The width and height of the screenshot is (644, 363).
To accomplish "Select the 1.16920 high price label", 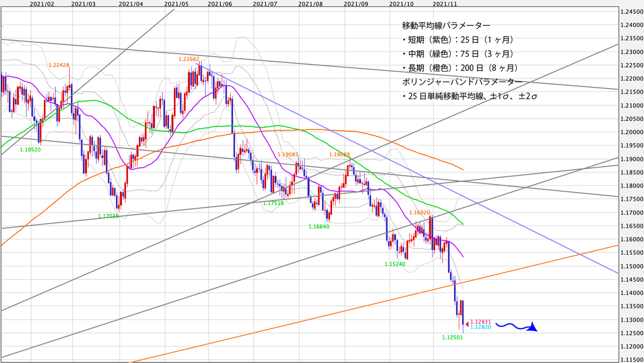I will [420, 213].
